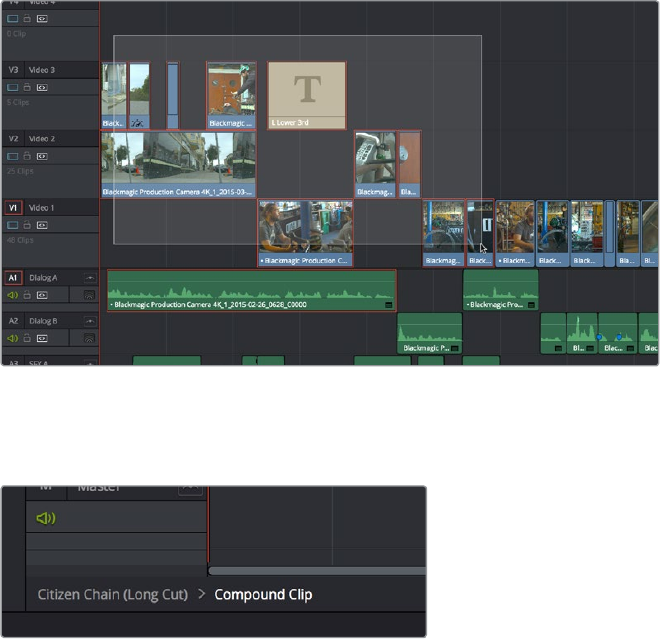
Task: Select narrow blue clip on Video 3
Action: (x=173, y=95)
